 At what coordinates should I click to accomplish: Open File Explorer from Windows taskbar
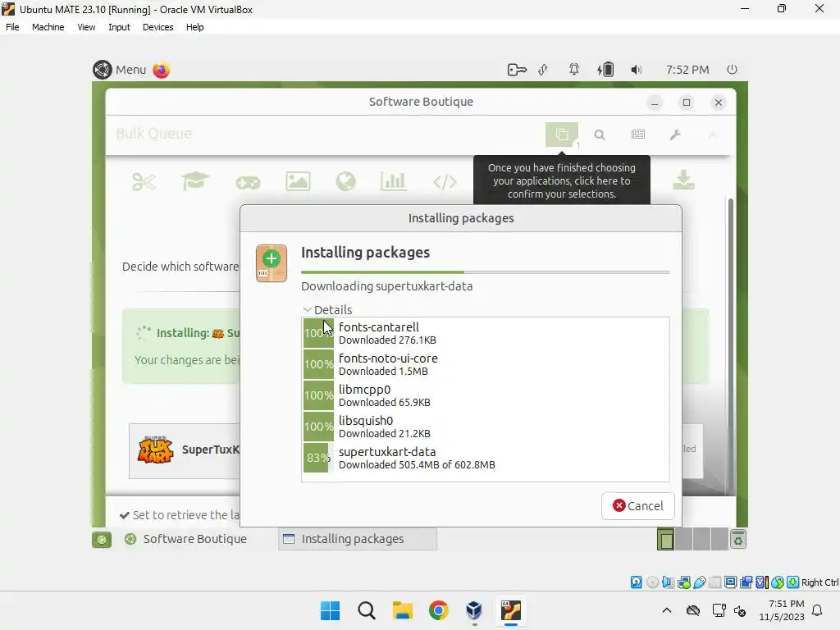coord(402,610)
